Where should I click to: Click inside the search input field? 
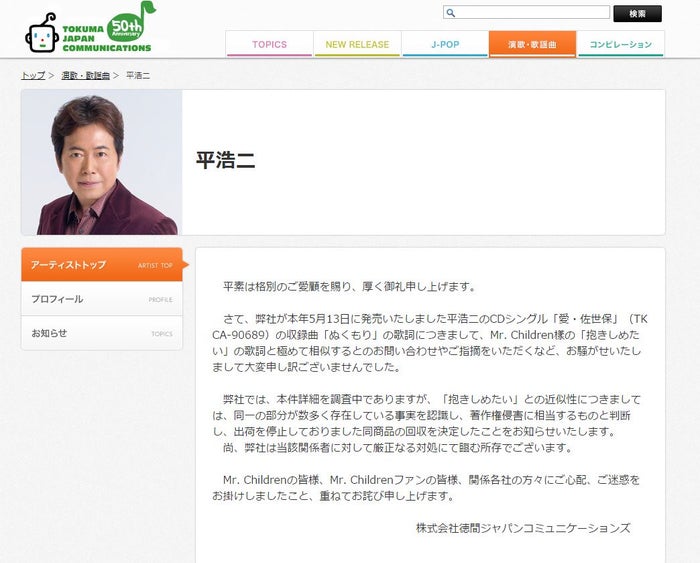(x=526, y=13)
